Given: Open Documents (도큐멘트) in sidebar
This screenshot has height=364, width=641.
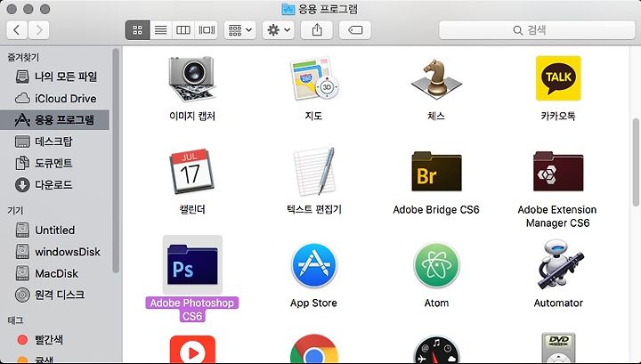Looking at the screenshot, I should click(x=55, y=163).
